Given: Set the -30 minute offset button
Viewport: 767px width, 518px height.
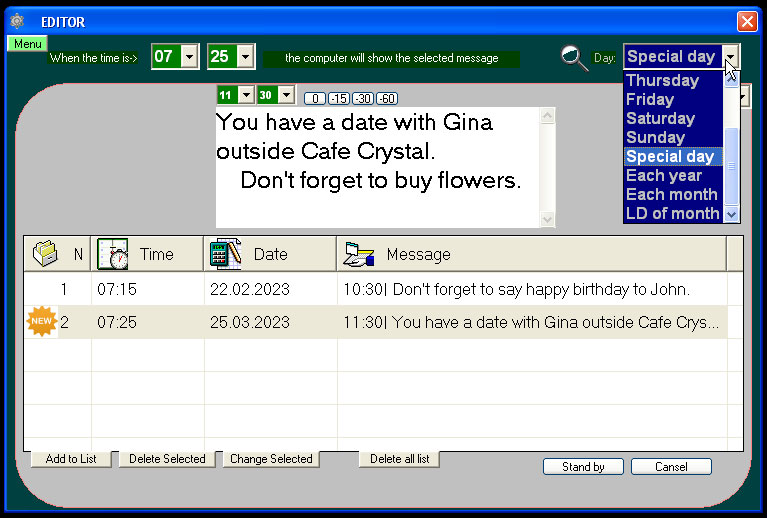Looking at the screenshot, I should point(363,98).
